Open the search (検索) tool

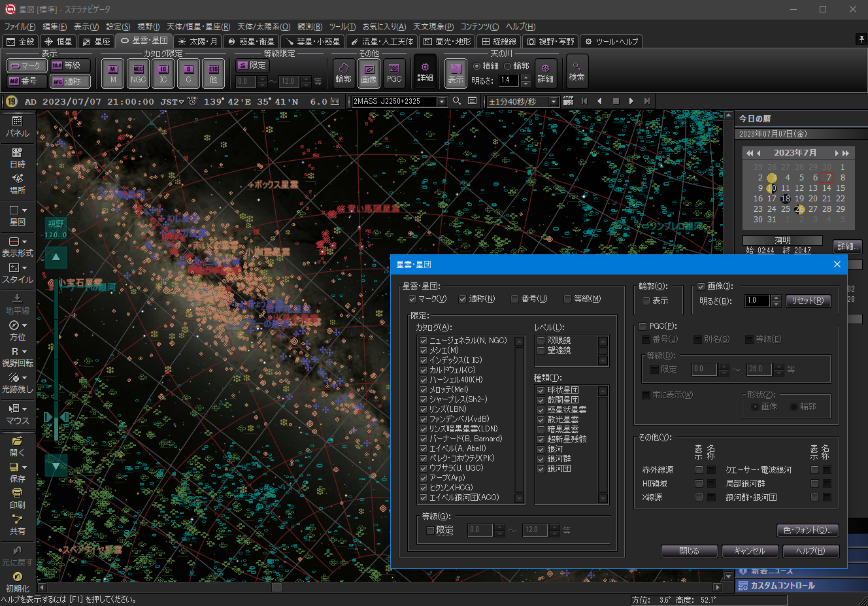576,71
